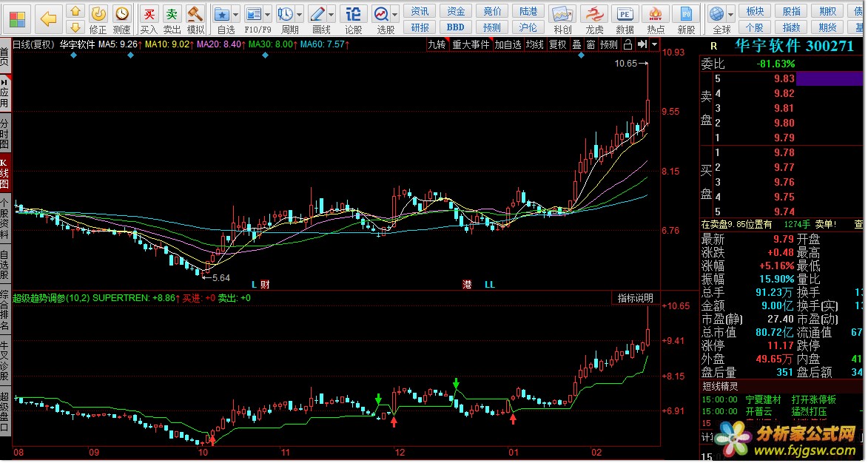Switch to the 综合排名 sidebar tab
Image resolution: width=868 pixels, height=463 pixels.
pyautogui.click(x=5, y=310)
